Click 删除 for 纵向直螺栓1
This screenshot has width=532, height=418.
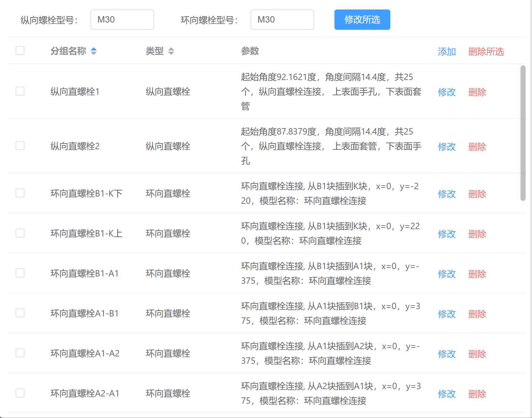click(x=477, y=92)
